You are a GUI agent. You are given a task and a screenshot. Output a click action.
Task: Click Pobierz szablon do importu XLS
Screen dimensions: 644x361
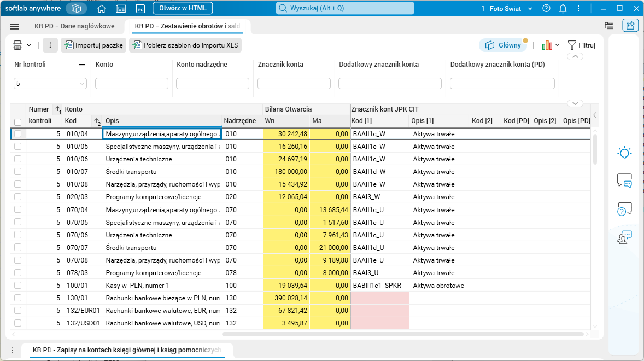pos(185,45)
